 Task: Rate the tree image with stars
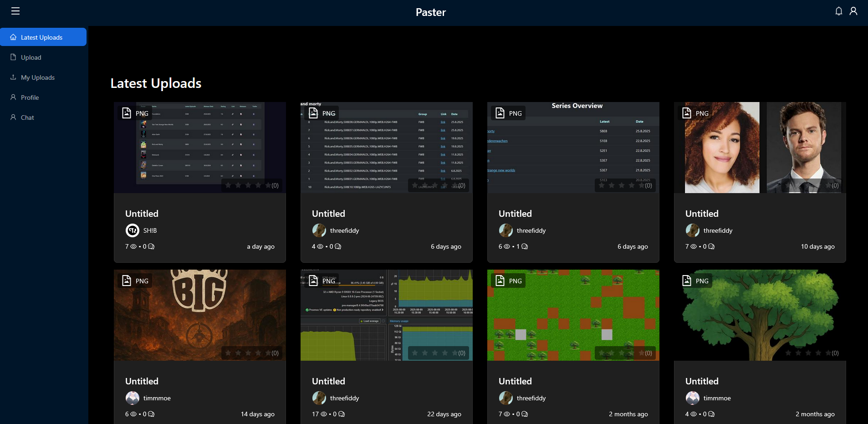pos(808,353)
